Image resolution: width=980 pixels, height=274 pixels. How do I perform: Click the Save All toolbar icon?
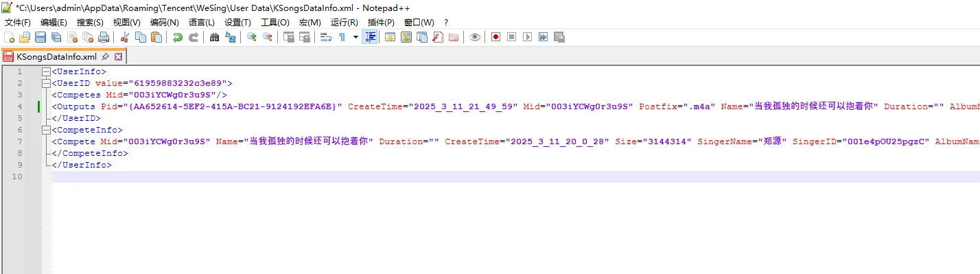[56, 37]
